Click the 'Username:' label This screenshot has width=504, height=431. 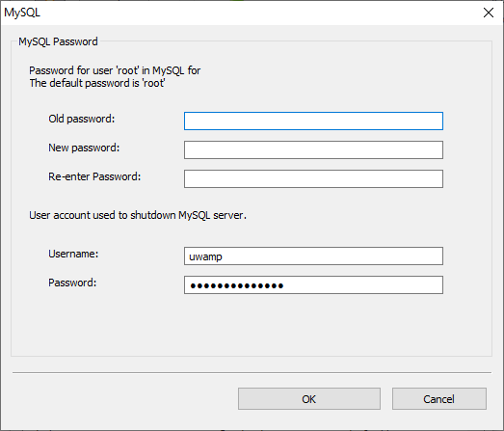pos(73,254)
